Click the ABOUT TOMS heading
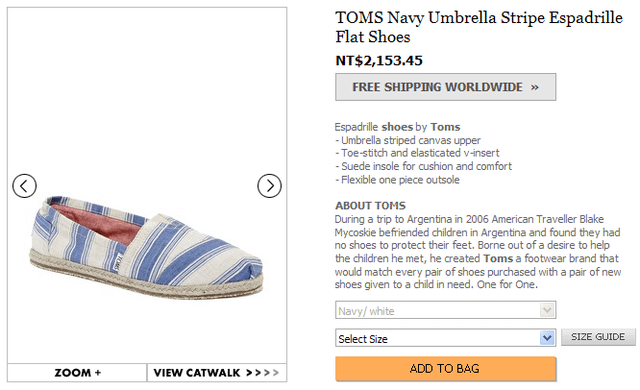This screenshot has width=640, height=390. (x=370, y=206)
